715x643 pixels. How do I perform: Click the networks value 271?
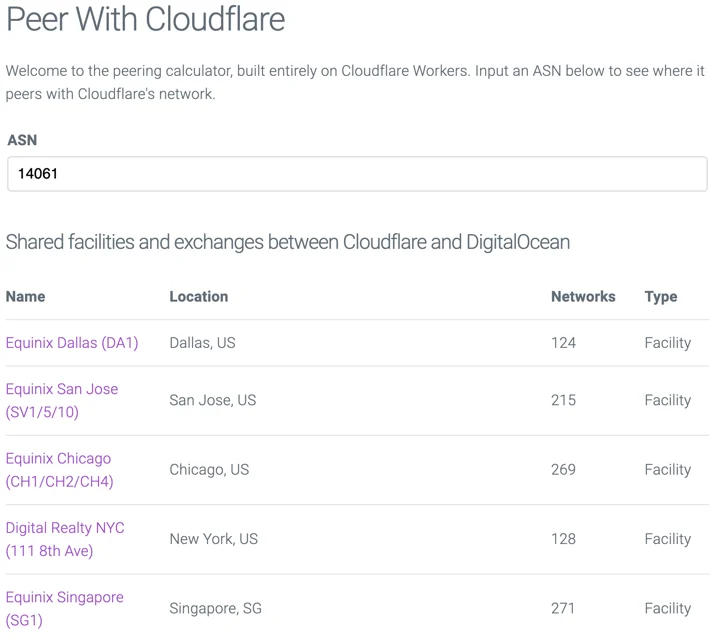[x=563, y=608]
